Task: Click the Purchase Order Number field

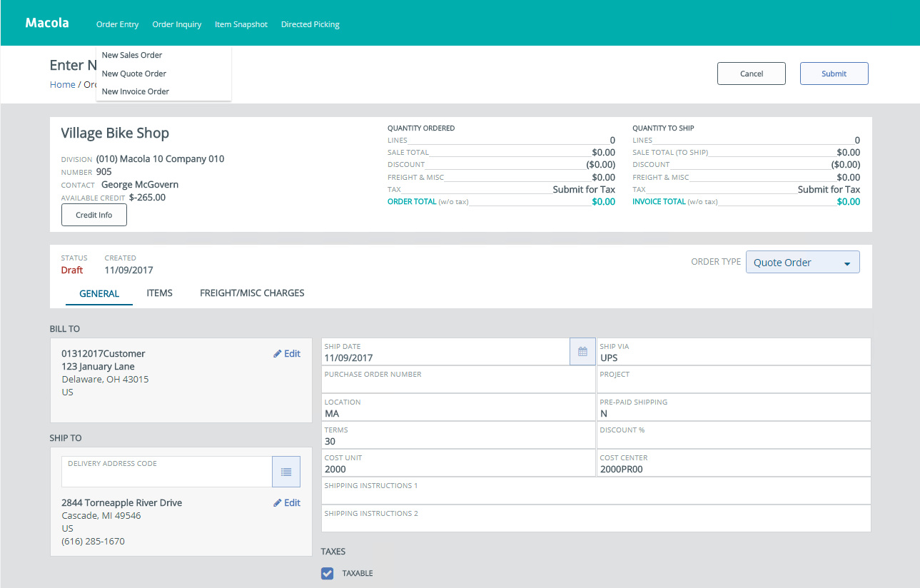Action: coord(458,380)
